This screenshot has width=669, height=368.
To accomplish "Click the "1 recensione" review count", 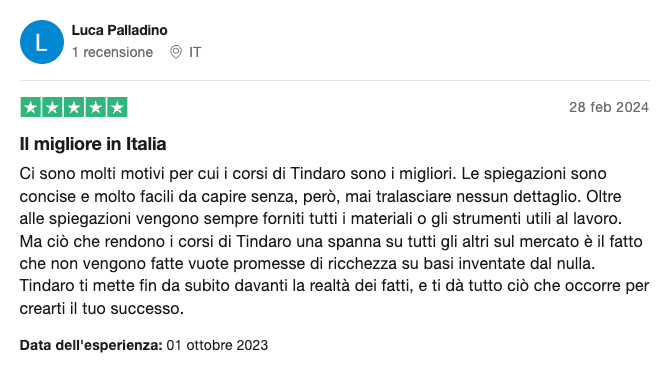I will click(113, 52).
